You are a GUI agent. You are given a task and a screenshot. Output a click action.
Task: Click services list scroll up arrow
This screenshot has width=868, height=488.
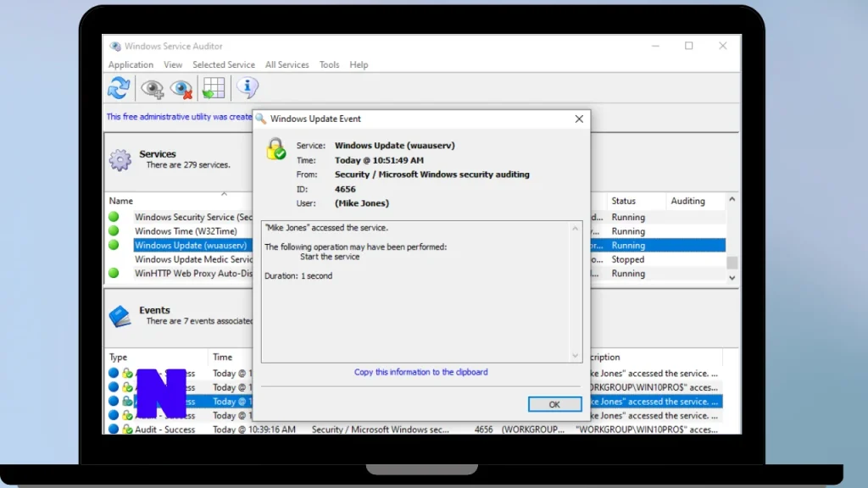(x=732, y=199)
